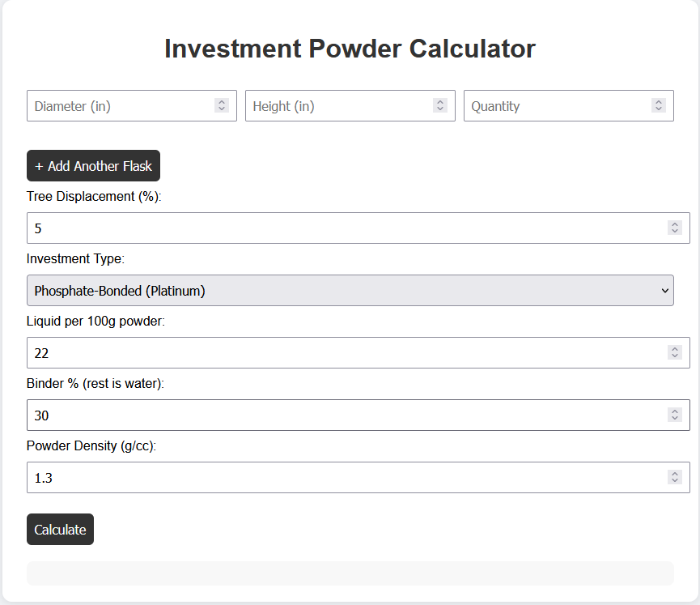This screenshot has height=605, width=700.
Task: Click the empty results bar below Calculate
Action: tap(350, 573)
